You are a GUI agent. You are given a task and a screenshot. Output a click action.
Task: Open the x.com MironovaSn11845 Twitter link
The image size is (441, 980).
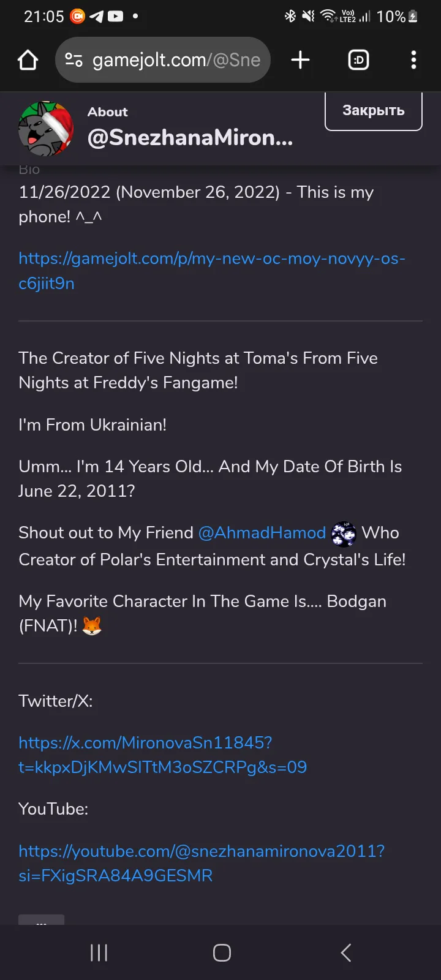(x=162, y=755)
